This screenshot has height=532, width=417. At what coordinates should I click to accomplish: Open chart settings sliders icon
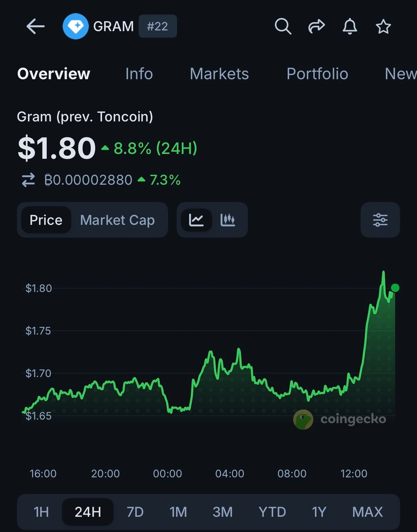coord(380,220)
